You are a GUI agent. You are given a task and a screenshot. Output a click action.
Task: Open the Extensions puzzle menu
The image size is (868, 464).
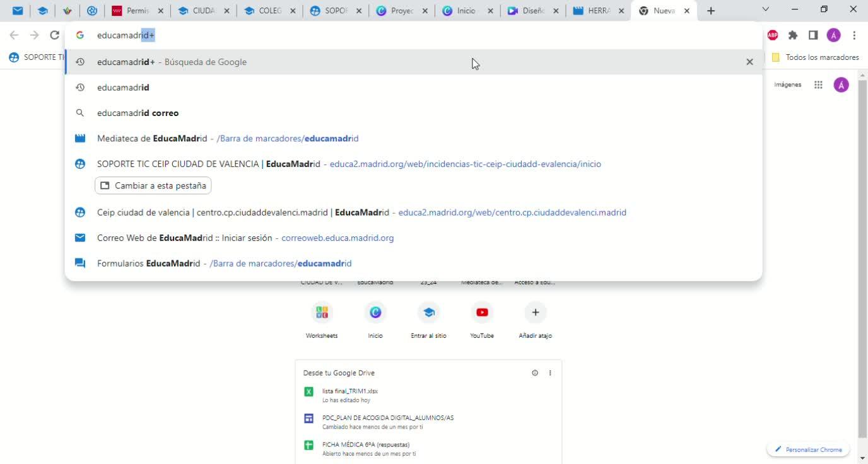point(793,35)
